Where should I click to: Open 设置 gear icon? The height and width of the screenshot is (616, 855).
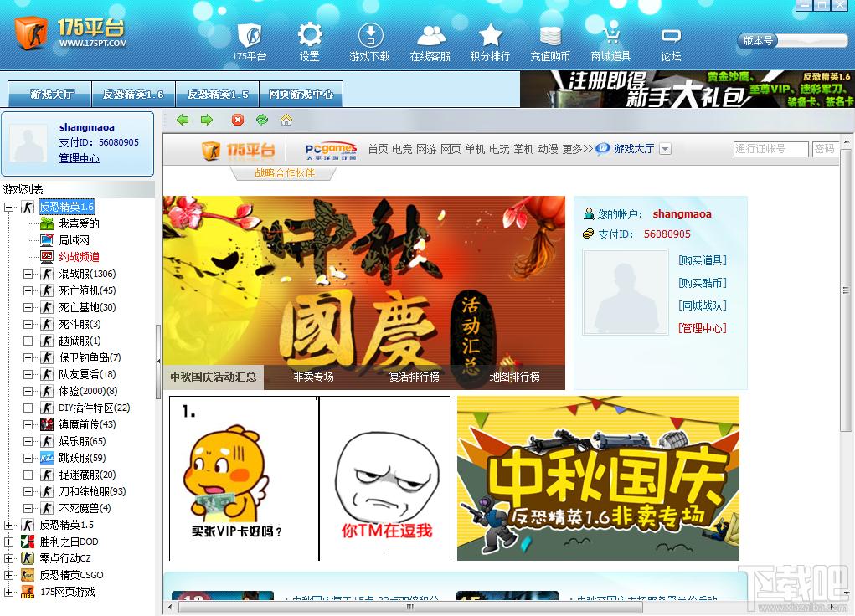(x=309, y=35)
